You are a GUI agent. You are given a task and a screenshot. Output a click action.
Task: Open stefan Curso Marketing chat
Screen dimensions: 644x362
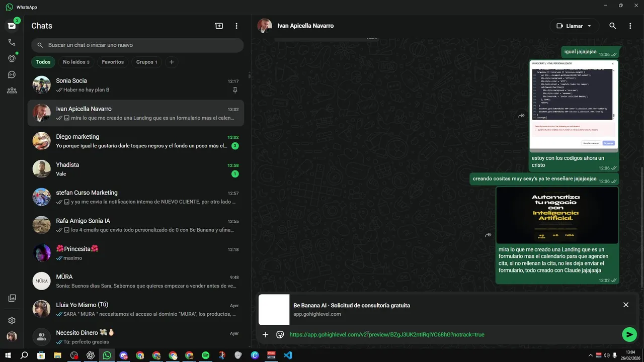pos(136,197)
